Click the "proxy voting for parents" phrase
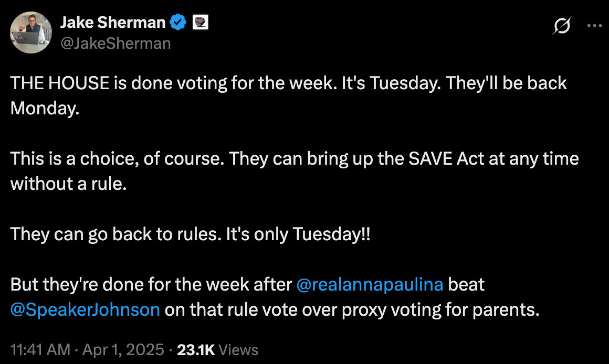The height and width of the screenshot is (364, 609). click(x=440, y=309)
